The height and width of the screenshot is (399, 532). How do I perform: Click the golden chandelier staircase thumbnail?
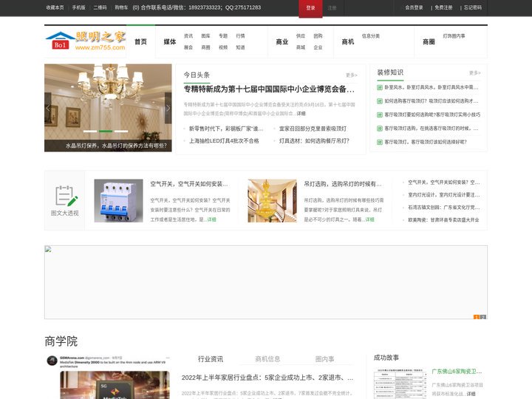[272, 201]
